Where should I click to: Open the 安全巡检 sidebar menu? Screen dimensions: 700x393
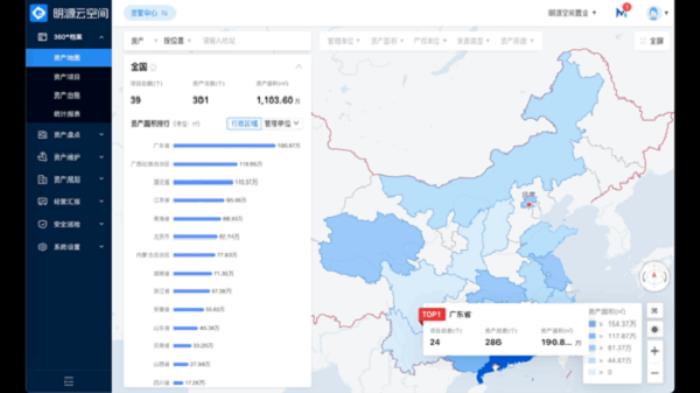click(x=69, y=224)
